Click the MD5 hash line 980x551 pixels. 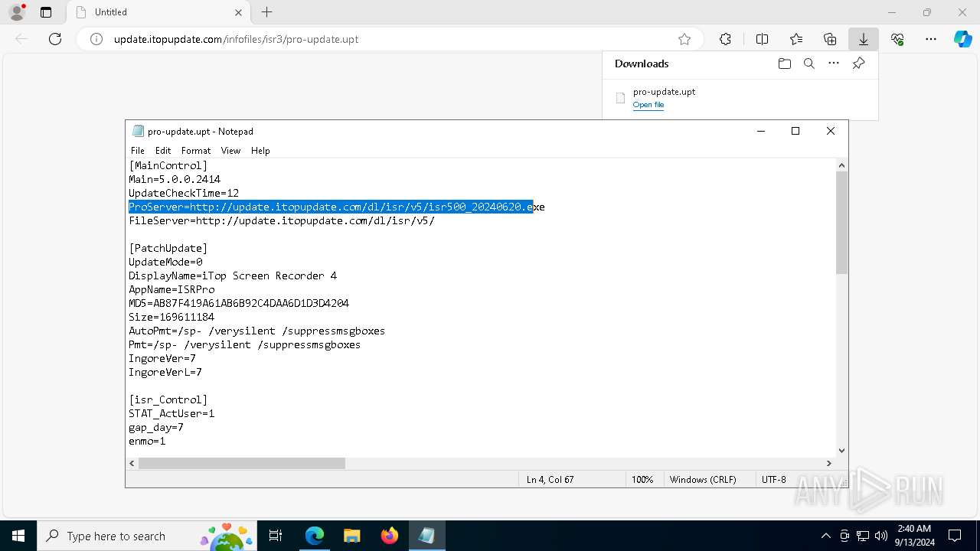coord(239,303)
